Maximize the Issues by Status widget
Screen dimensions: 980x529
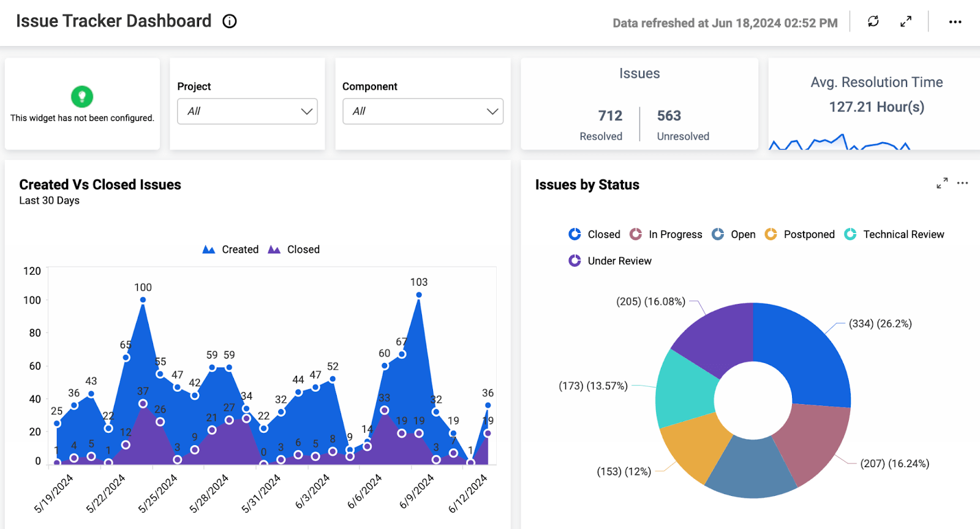click(942, 183)
